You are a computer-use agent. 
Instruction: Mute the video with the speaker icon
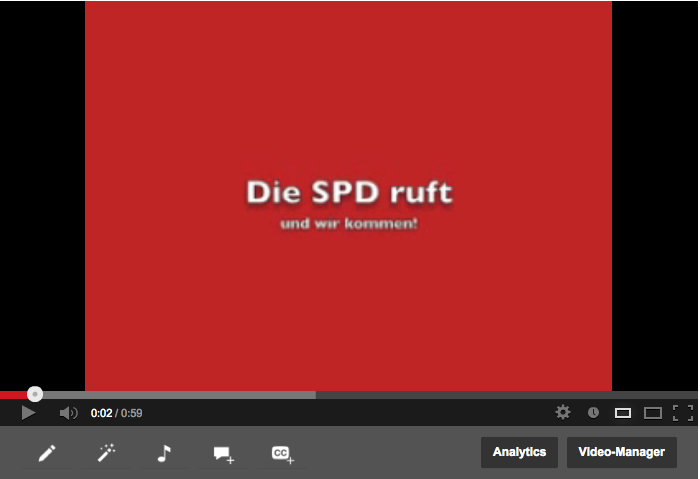[68, 413]
